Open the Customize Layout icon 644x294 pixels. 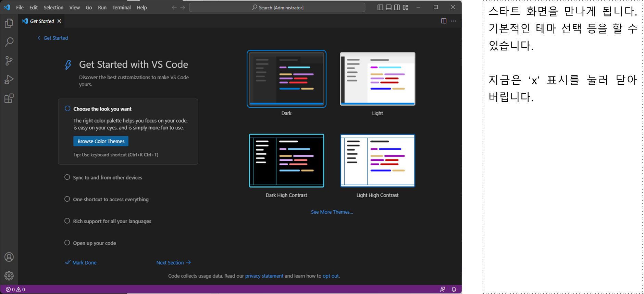pos(405,7)
